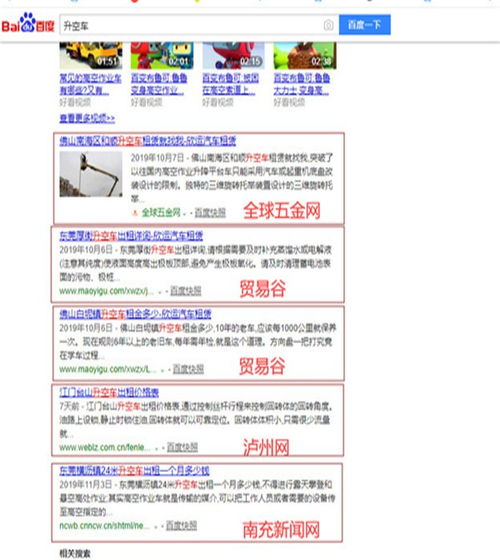Click date text 2019年11月3日
This screenshot has width=500, height=560.
tap(86, 485)
